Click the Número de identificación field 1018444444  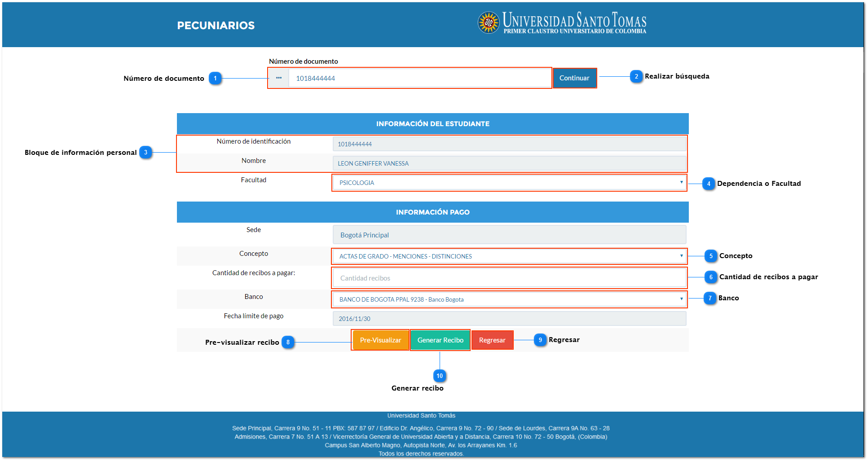click(x=509, y=144)
